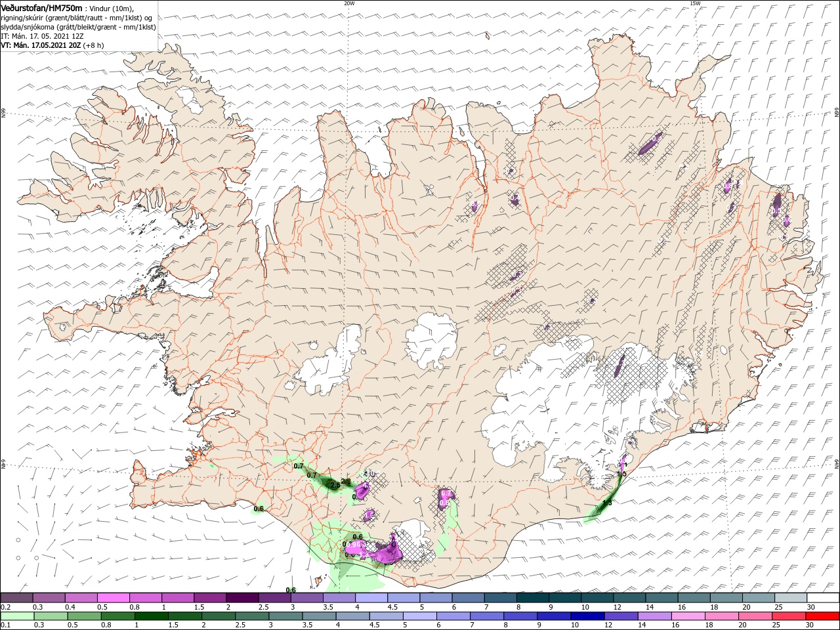Click the '0.1' label under the lower legend
This screenshot has height=630, width=840.
5,625
